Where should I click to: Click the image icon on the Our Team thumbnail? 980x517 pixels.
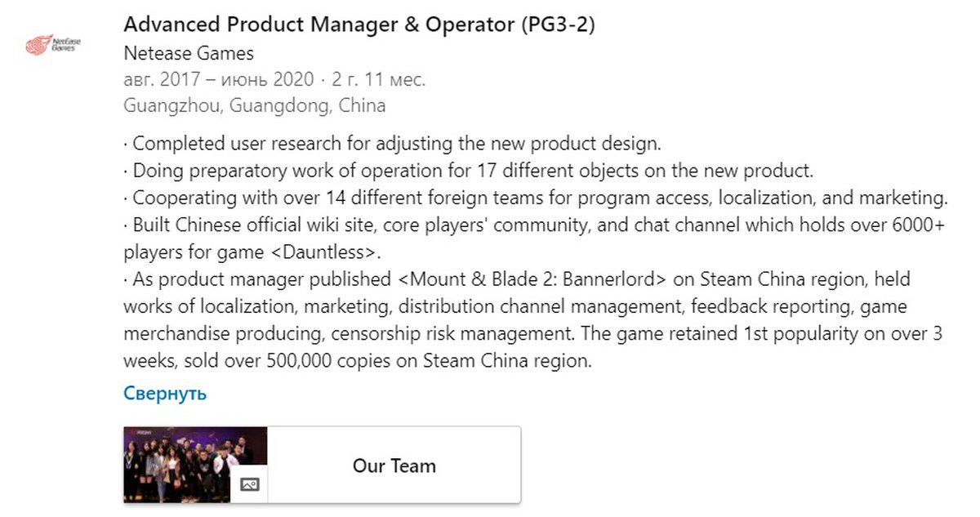coord(249,484)
